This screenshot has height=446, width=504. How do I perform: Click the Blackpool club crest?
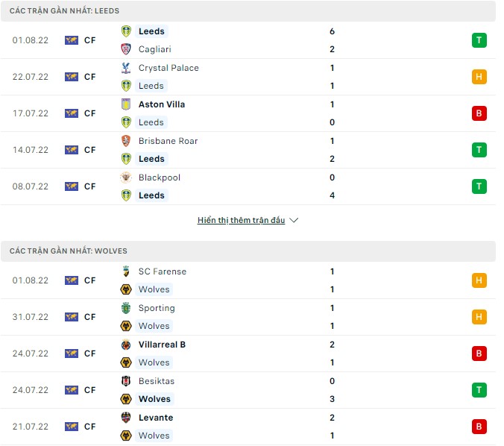126,178
